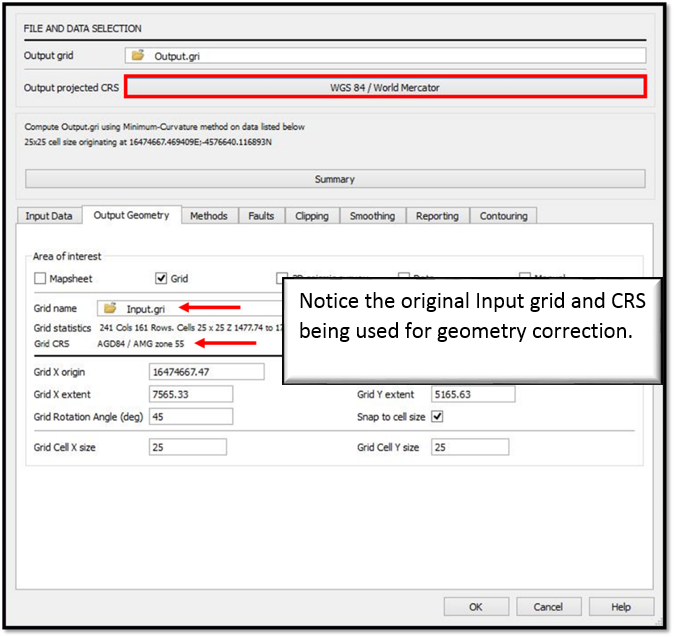Open the Reporting tab
This screenshot has width=674, height=637.
437,216
